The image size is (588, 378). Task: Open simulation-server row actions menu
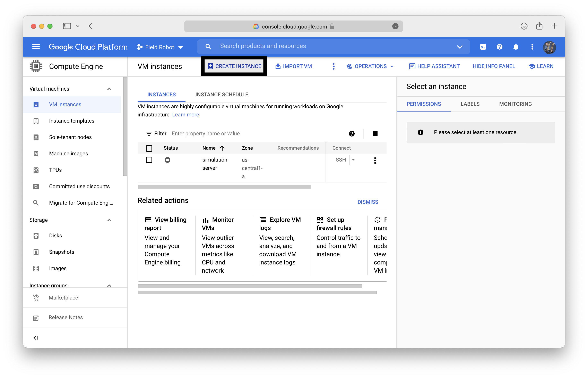(x=375, y=160)
